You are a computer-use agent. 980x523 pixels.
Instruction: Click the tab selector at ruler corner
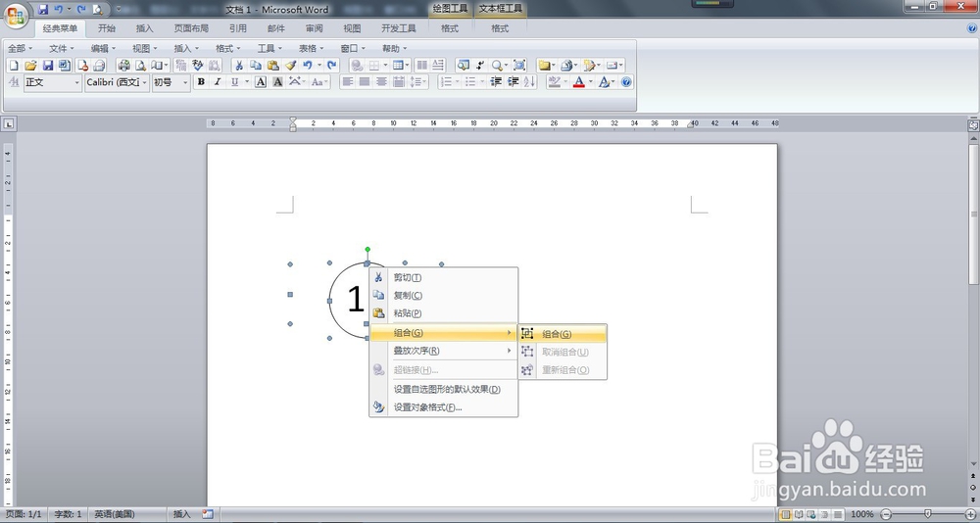[9, 124]
